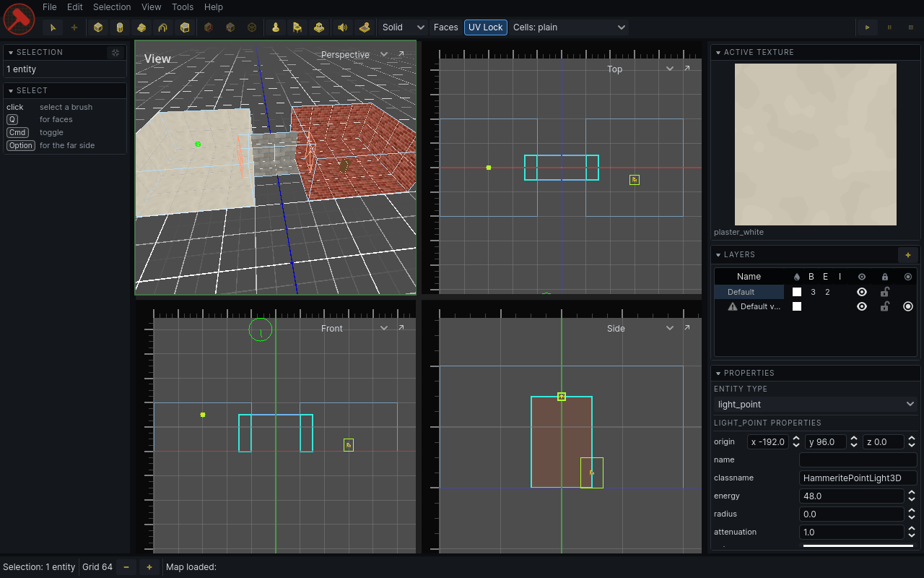This screenshot has width=924, height=578.
Task: Play the map with play button
Action: click(x=867, y=27)
